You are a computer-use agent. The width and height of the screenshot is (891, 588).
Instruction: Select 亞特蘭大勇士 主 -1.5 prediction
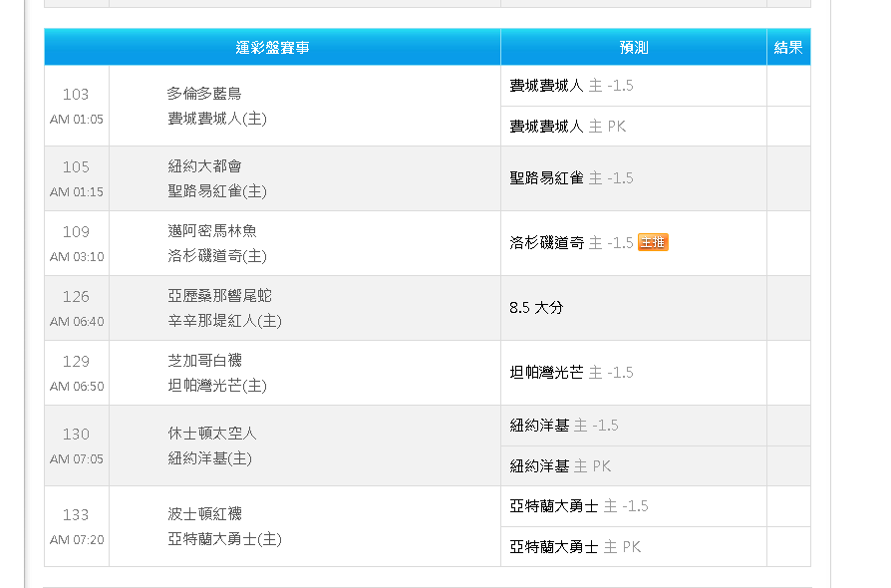[578, 506]
